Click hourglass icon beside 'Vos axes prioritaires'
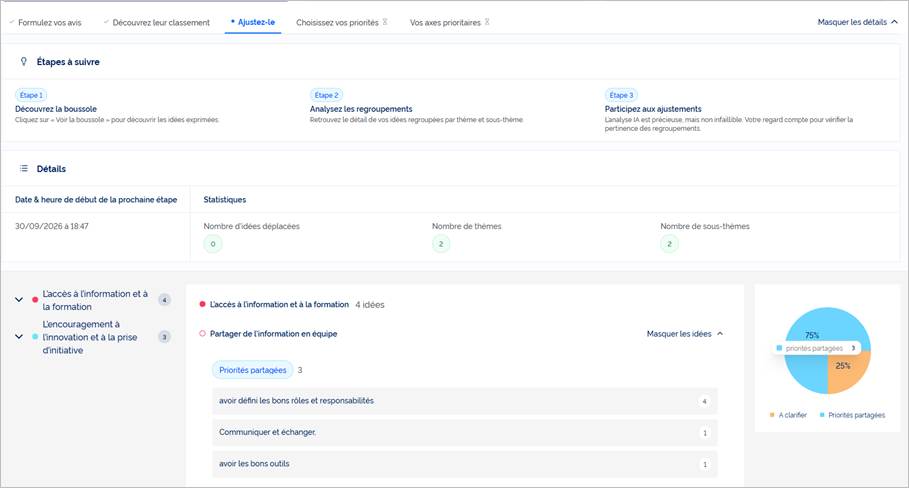 click(x=487, y=22)
